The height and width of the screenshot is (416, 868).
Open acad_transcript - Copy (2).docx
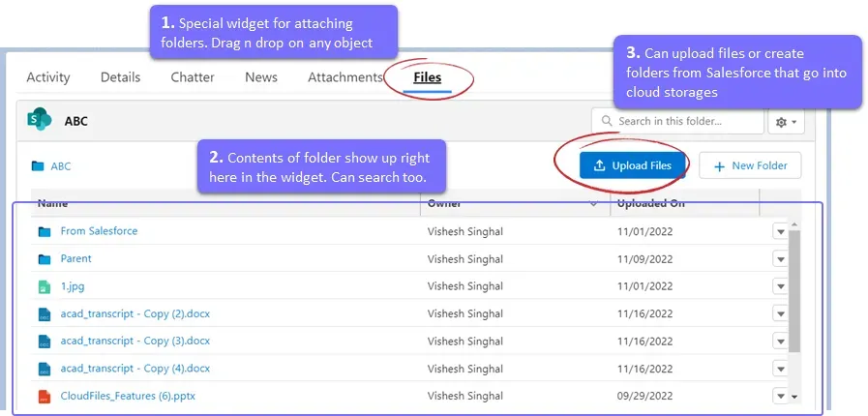[x=135, y=314]
